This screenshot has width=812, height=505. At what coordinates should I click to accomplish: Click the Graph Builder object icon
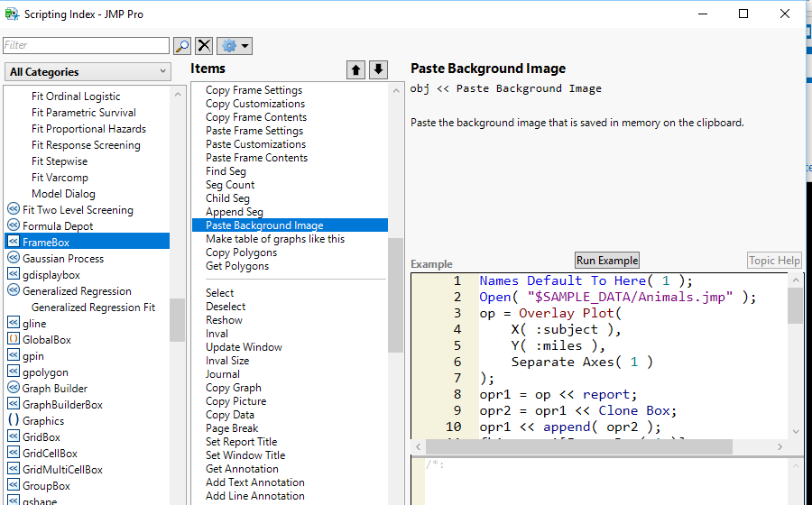[14, 389]
